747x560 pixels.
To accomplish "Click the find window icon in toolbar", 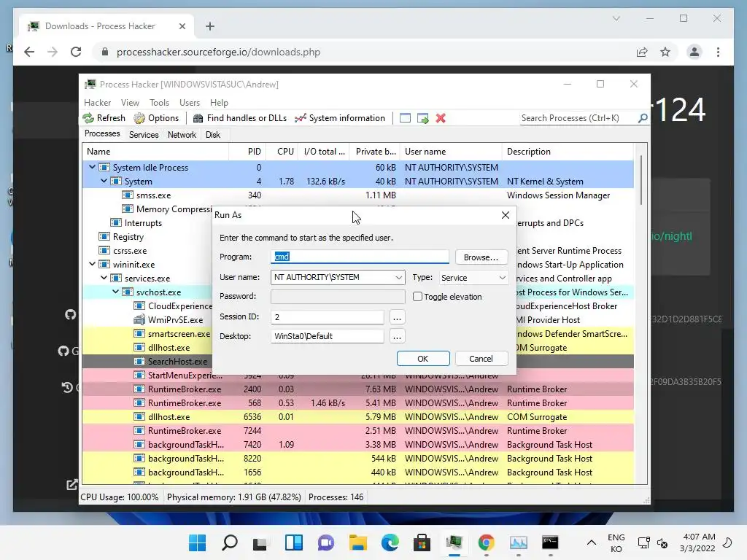I will pos(405,118).
